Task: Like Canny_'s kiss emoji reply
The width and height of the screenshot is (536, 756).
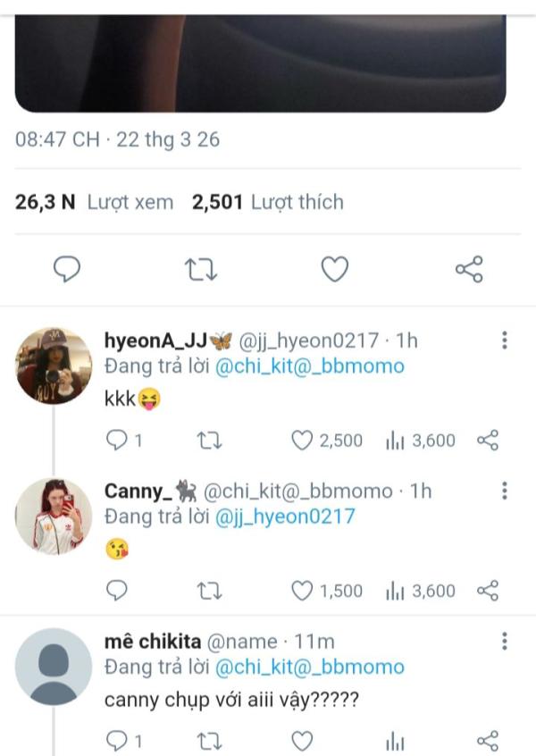Action: (x=304, y=591)
